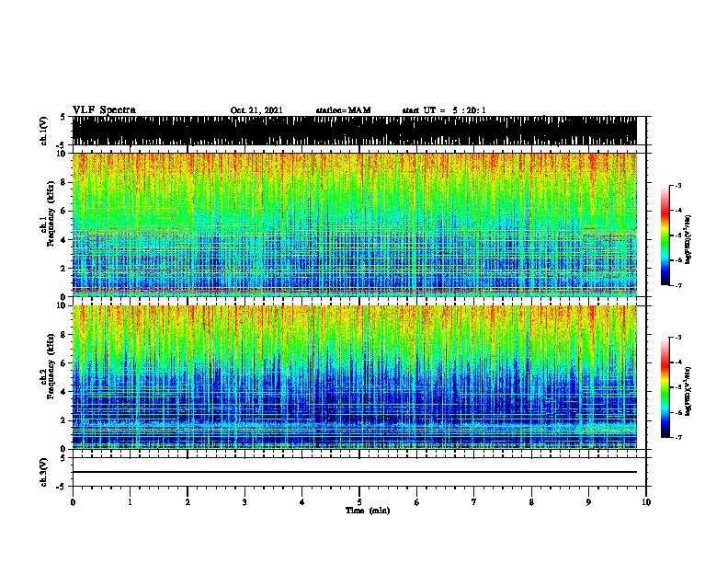
Task: Click the "-7" value on ch.2 colorbar
Action: pyautogui.click(x=677, y=437)
